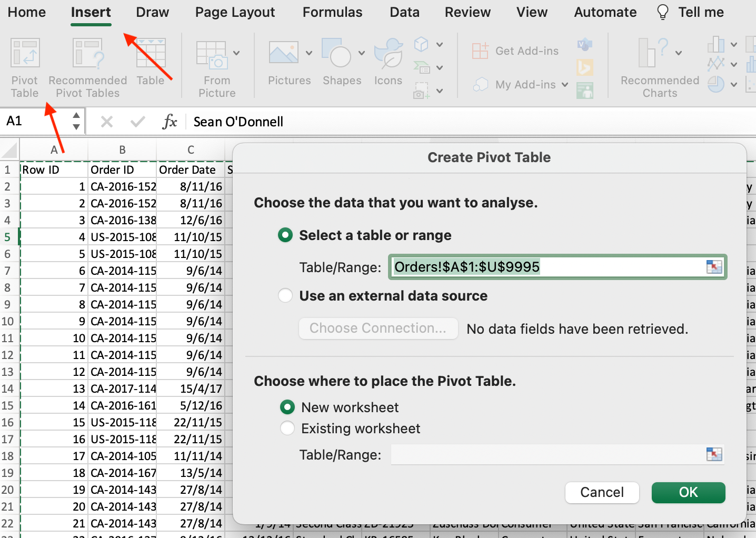Choose the Existing worksheet radio button
This screenshot has width=756, height=538.
287,429
